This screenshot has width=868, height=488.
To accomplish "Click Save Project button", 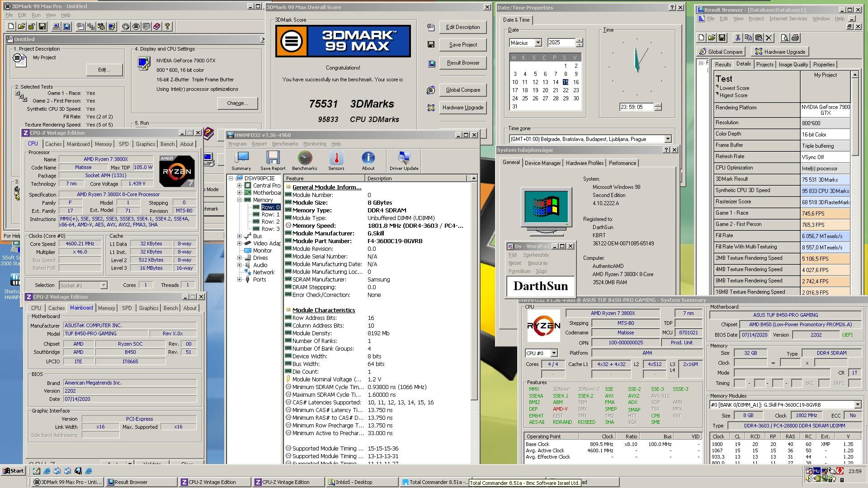I will pyautogui.click(x=463, y=45).
